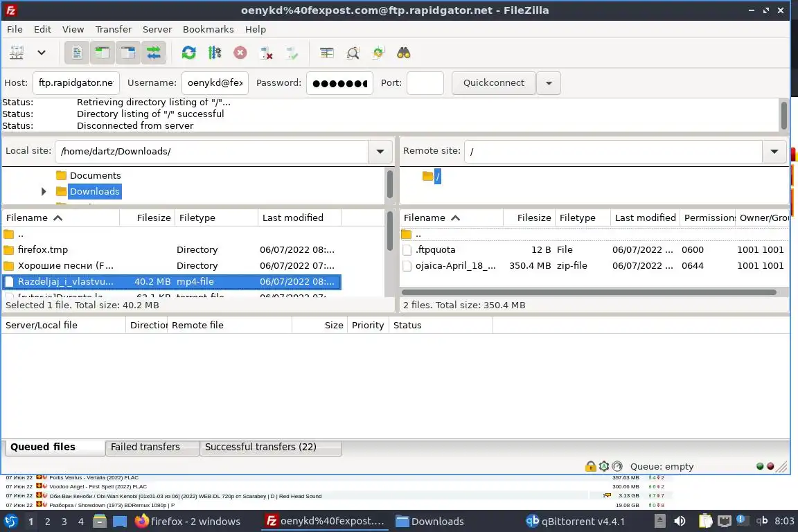Open Local site path dropdown
Image resolution: width=798 pixels, height=532 pixels.
380,151
